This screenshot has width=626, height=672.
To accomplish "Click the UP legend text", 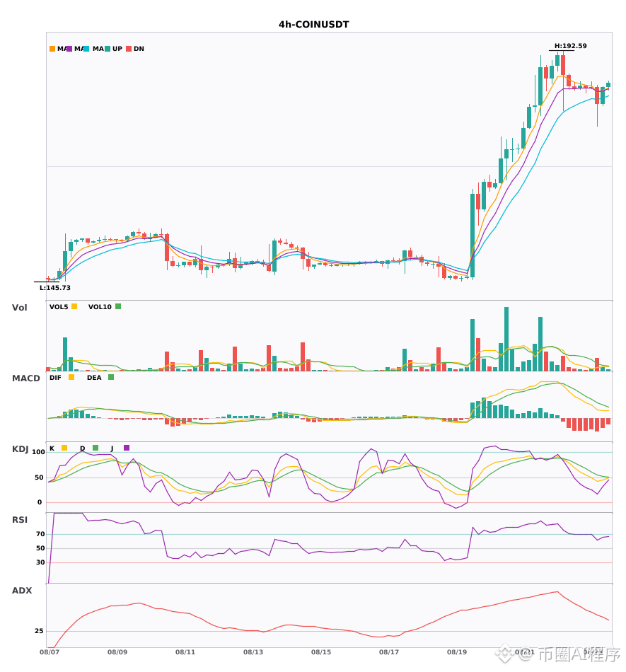I will [x=117, y=49].
